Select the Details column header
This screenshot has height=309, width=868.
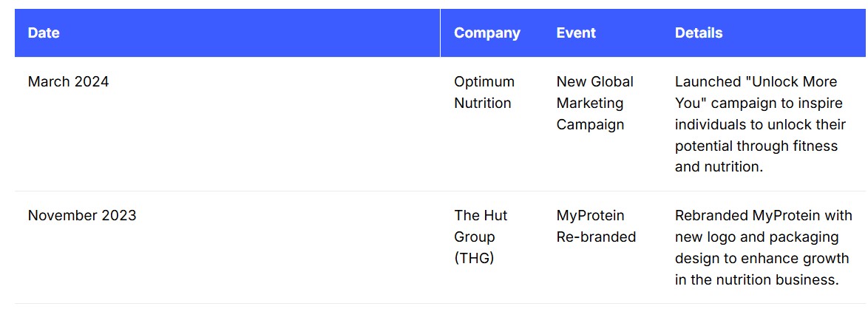pyautogui.click(x=699, y=33)
